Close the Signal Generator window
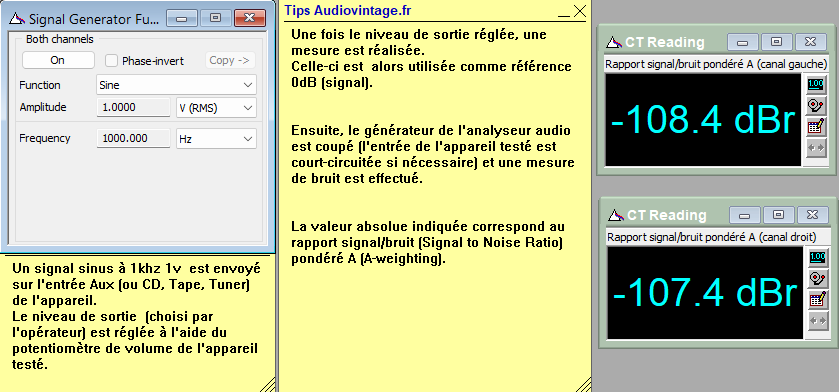The height and width of the screenshot is (392, 839). click(x=250, y=18)
